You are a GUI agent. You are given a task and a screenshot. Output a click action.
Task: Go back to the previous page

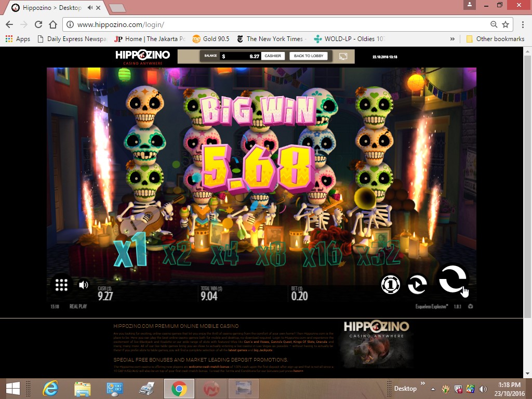tap(9, 24)
